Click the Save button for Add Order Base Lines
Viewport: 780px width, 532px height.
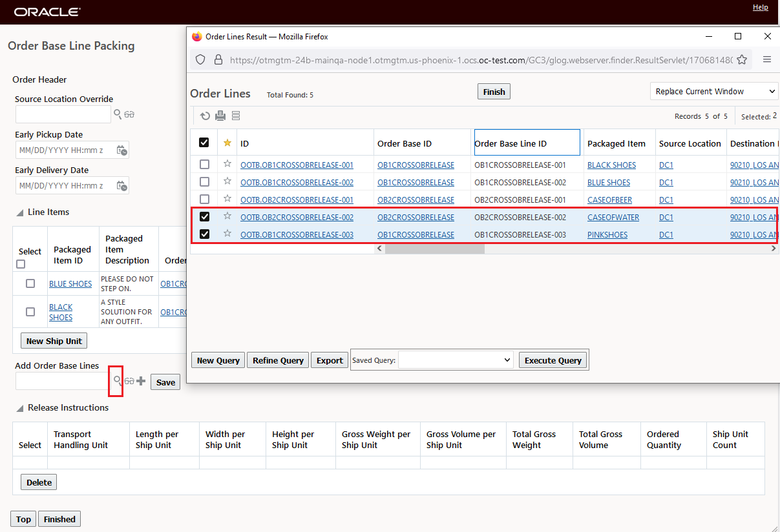click(165, 382)
